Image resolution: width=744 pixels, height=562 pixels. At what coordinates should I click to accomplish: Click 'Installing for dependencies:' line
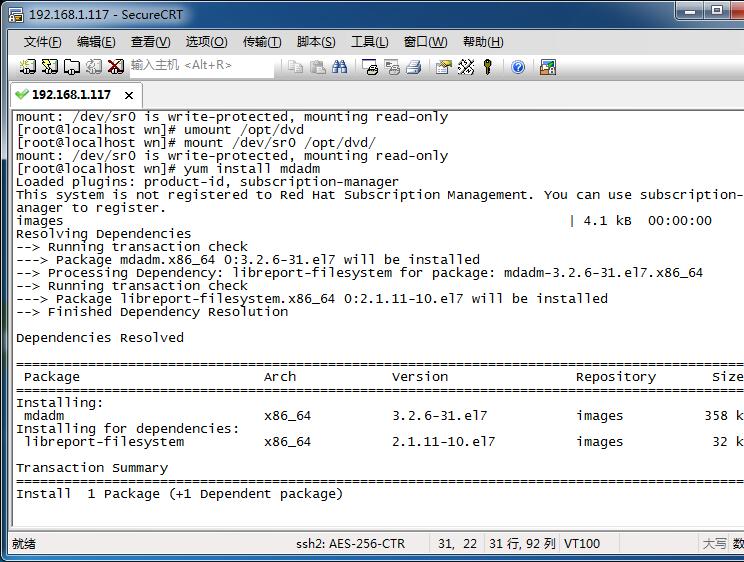coord(128,429)
